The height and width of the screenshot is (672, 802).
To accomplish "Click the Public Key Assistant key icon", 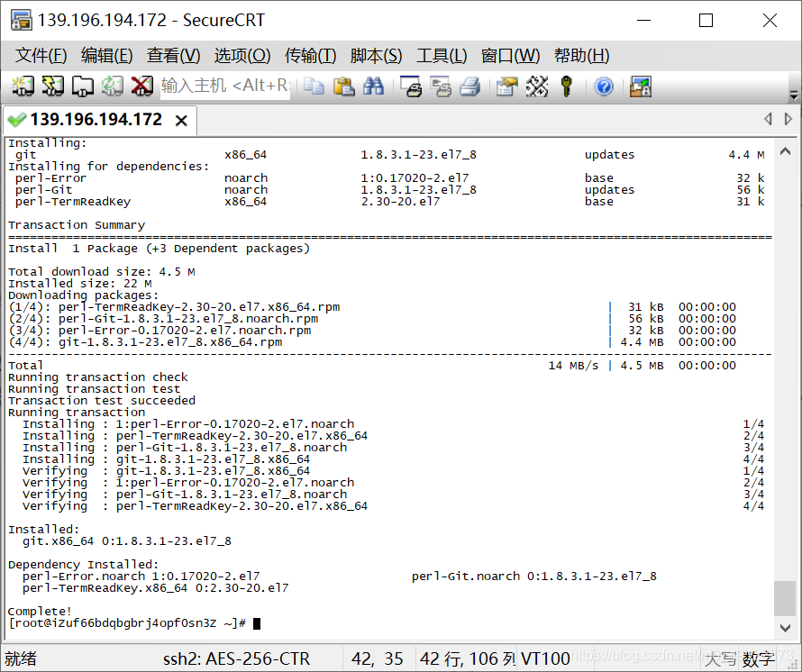I will [566, 86].
